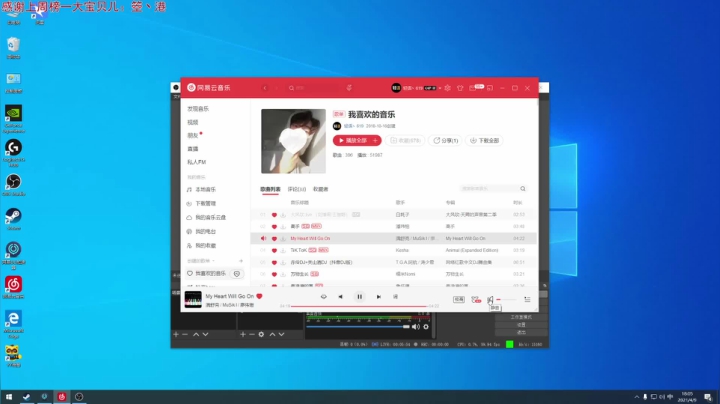Open OBS Studio desktop shortcut
Screen dimensions: 720x404
pyautogui.click(x=13, y=185)
